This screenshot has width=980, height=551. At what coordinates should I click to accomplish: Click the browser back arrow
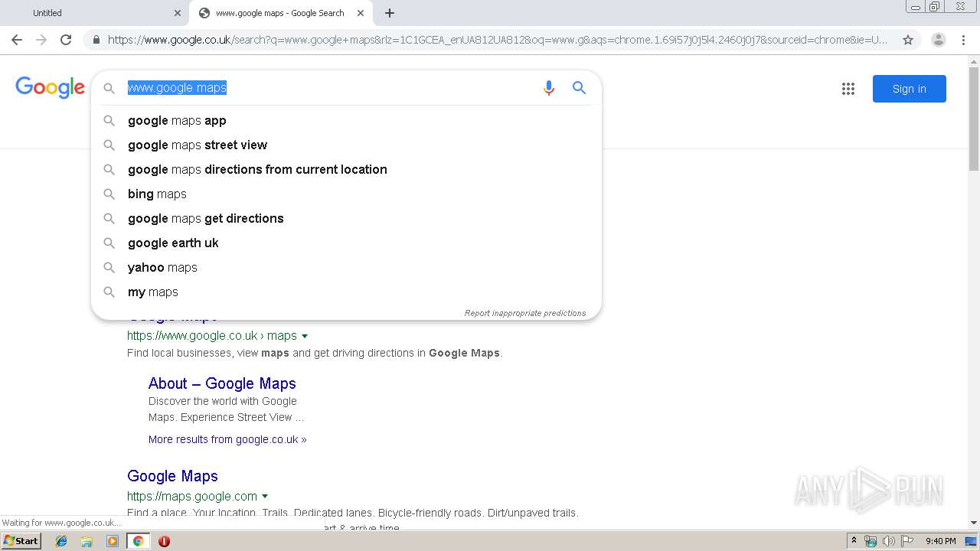tap(17, 40)
